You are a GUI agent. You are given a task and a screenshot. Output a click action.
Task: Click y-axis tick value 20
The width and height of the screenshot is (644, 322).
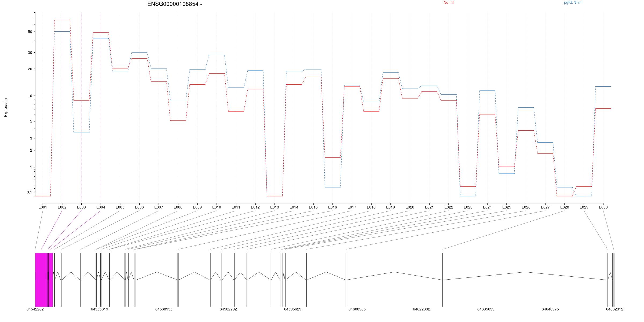click(30, 69)
